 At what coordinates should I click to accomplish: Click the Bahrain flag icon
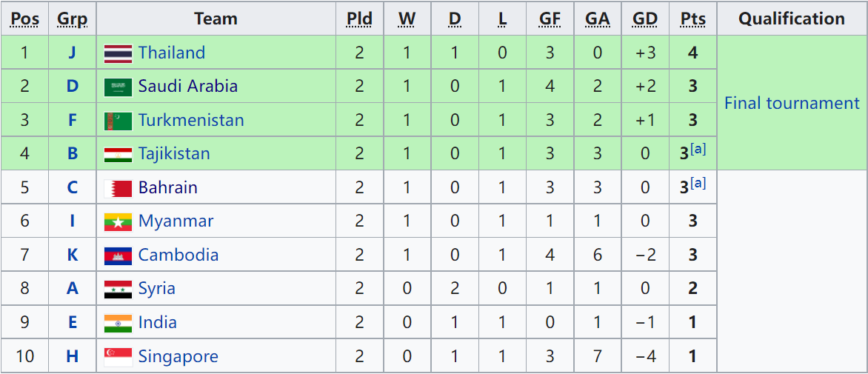tap(118, 188)
